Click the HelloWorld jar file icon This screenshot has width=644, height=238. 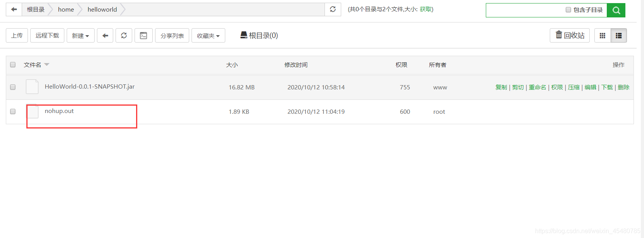tap(32, 87)
